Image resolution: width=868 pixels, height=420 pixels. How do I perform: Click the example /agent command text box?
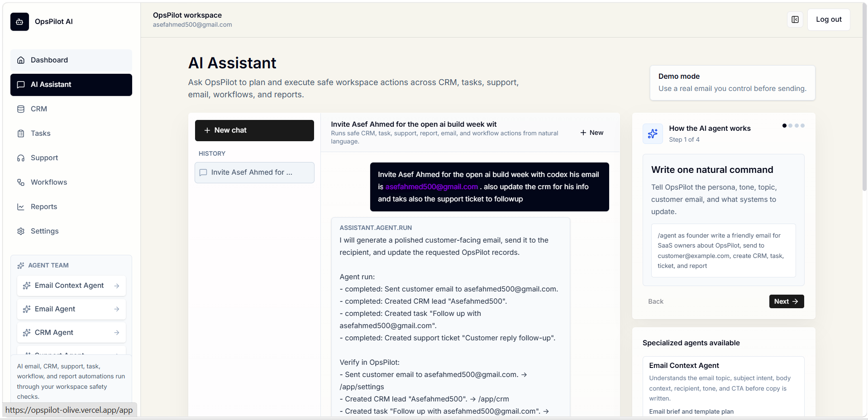(x=723, y=251)
